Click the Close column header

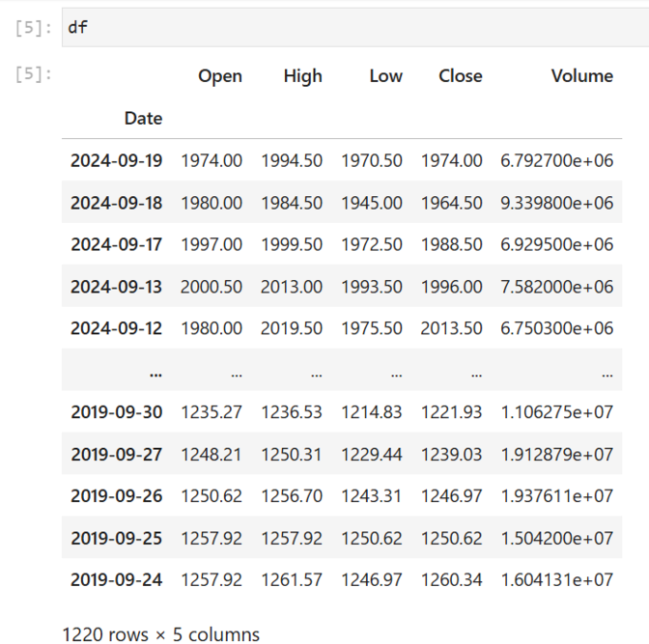(x=460, y=76)
